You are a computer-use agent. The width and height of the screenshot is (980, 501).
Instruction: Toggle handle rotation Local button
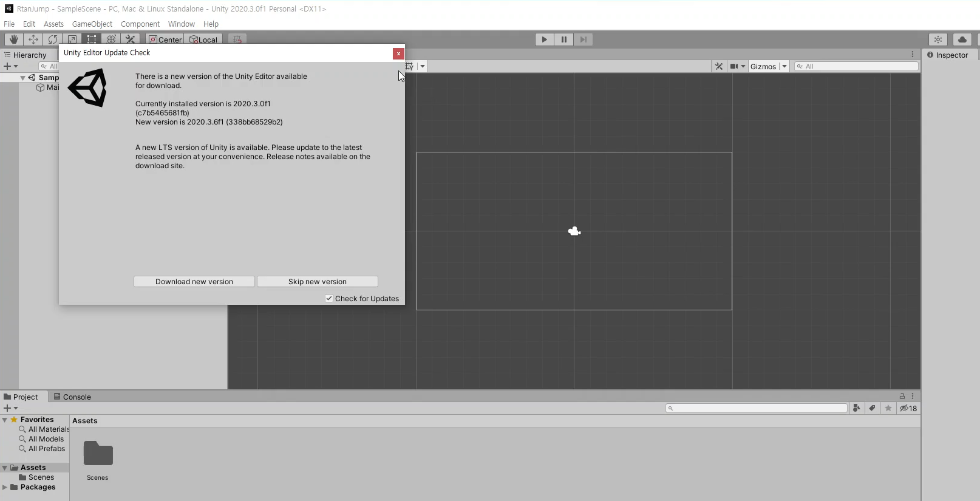(204, 39)
